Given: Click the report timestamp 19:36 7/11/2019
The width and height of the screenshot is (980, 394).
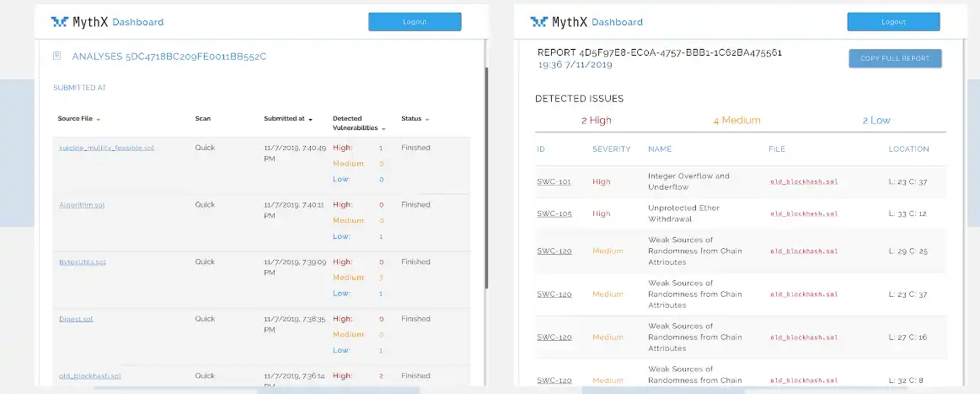Looking at the screenshot, I should pyautogui.click(x=575, y=64).
